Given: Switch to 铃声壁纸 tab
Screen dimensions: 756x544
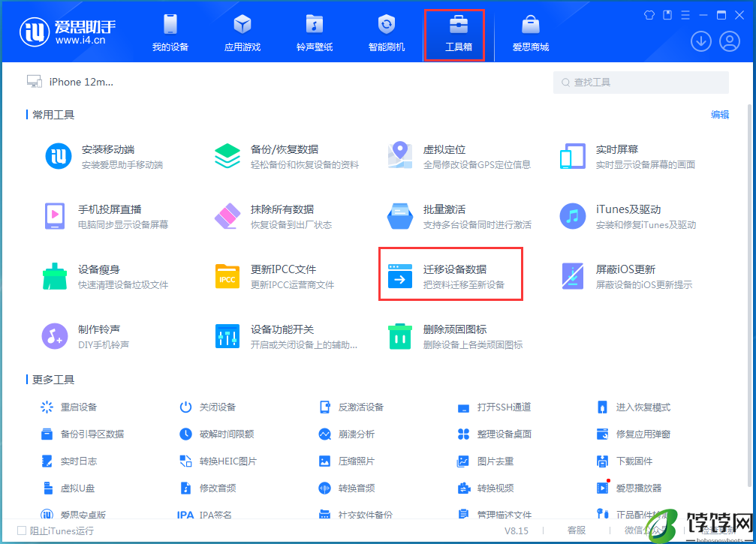Looking at the screenshot, I should click(x=315, y=32).
